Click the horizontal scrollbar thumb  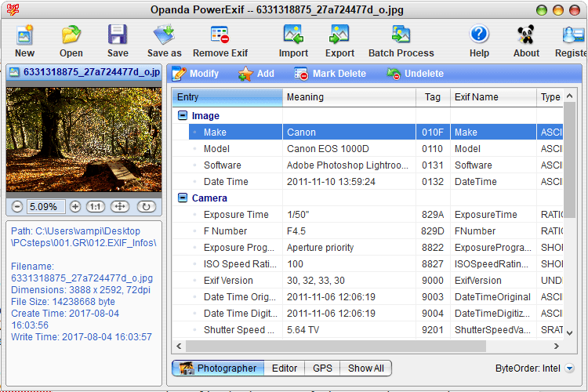click(x=336, y=347)
